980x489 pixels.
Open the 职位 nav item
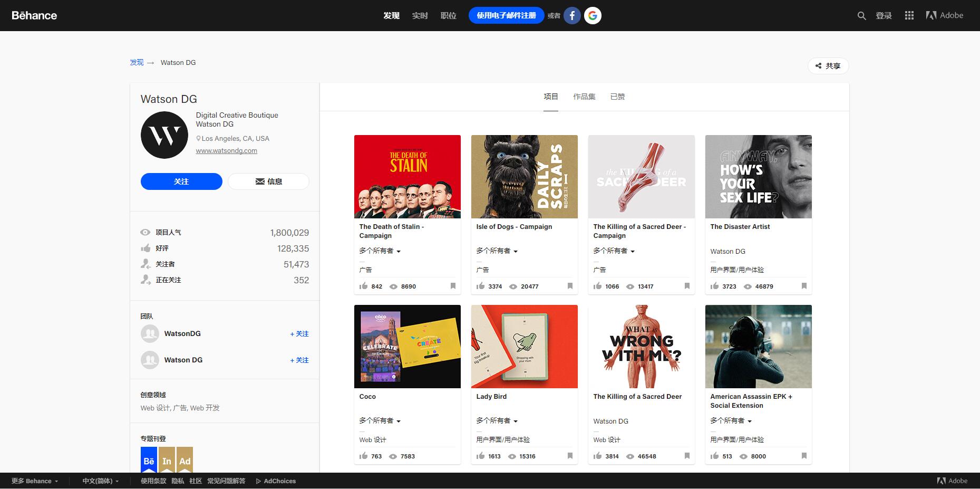pyautogui.click(x=448, y=16)
